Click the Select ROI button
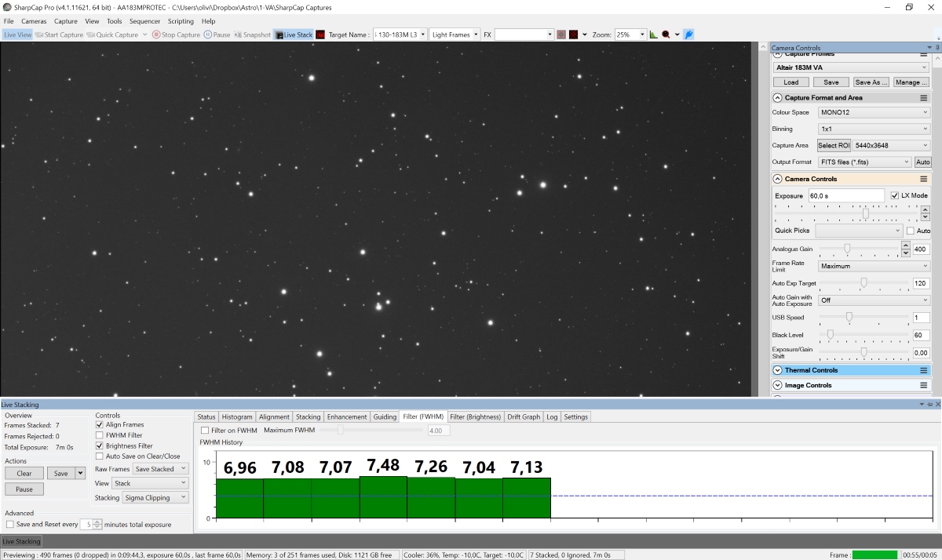Viewport: 942px width, 560px height. click(833, 145)
